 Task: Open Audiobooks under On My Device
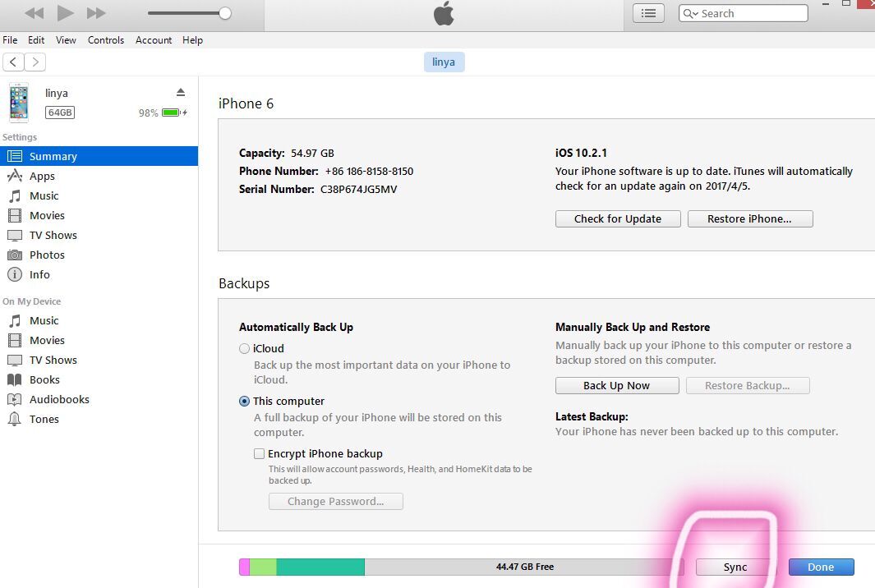tap(59, 399)
